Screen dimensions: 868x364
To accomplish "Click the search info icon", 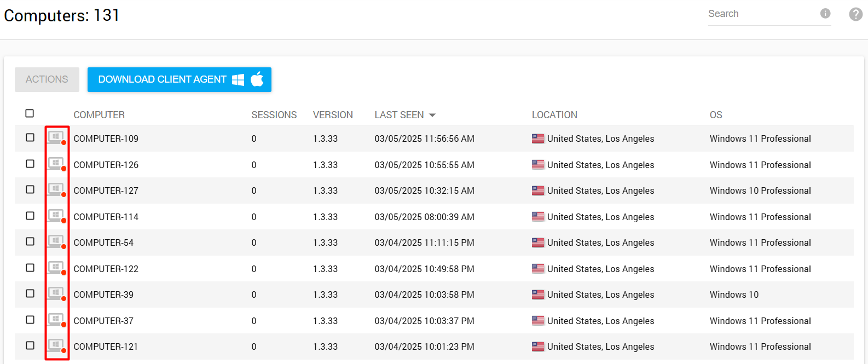I will tap(825, 14).
